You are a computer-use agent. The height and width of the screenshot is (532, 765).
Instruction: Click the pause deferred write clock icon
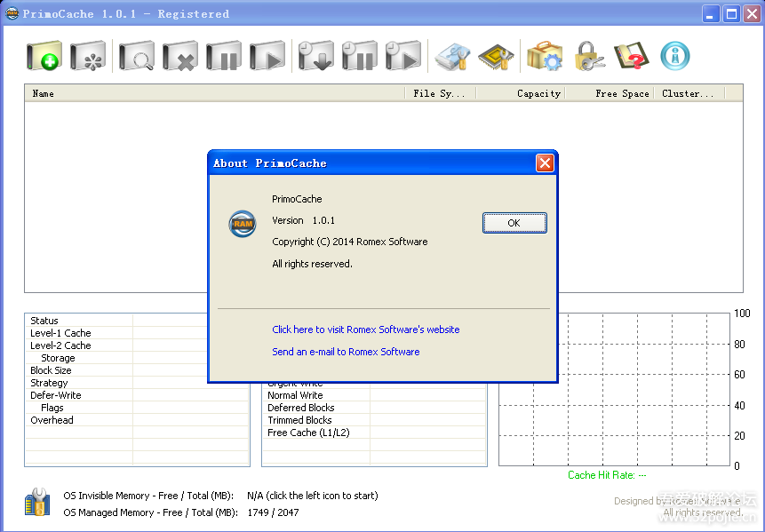(x=360, y=57)
